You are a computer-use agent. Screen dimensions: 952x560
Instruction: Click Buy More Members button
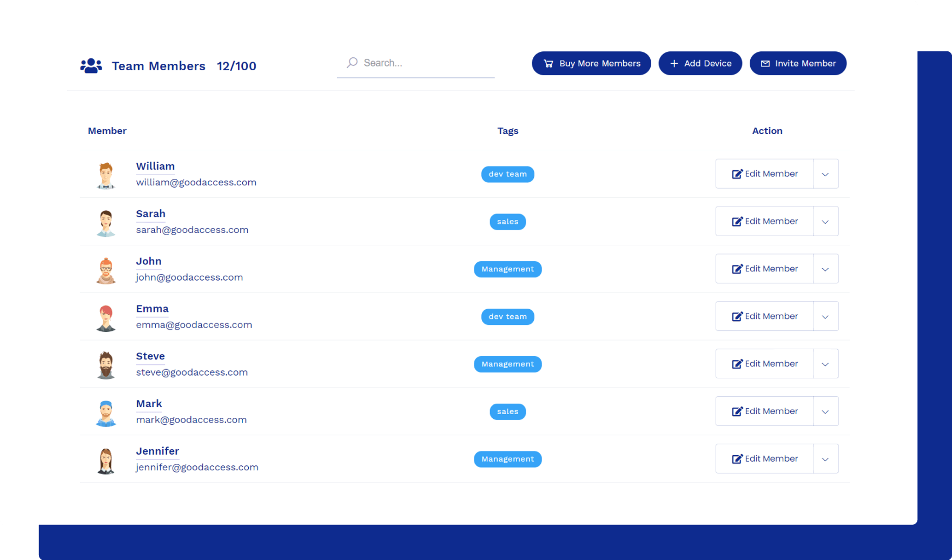click(x=591, y=64)
